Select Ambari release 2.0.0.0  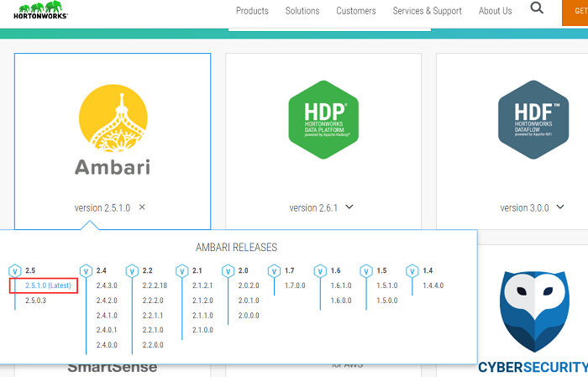tap(249, 316)
